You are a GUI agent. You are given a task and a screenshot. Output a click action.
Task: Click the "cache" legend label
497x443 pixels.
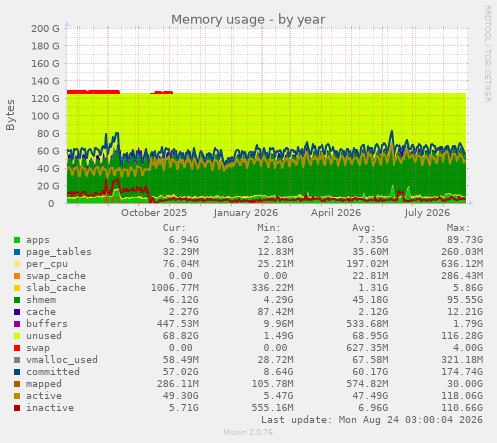[41, 312]
